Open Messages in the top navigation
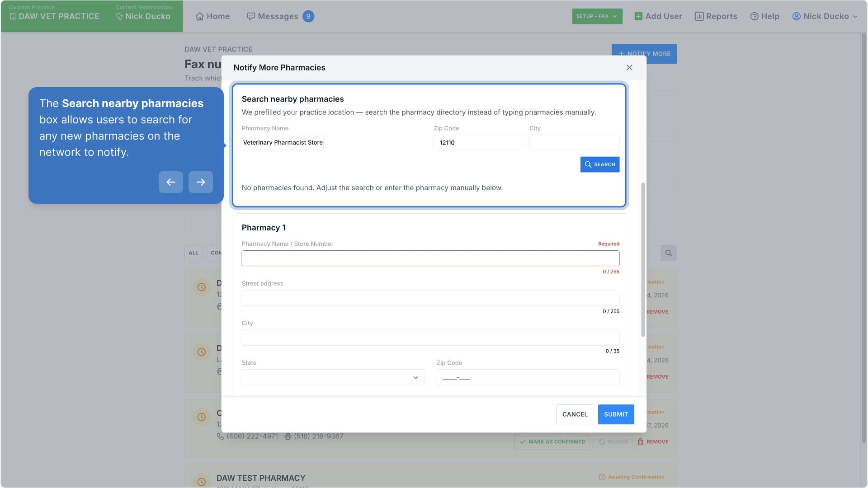Image resolution: width=868 pixels, height=488 pixels. pos(273,16)
